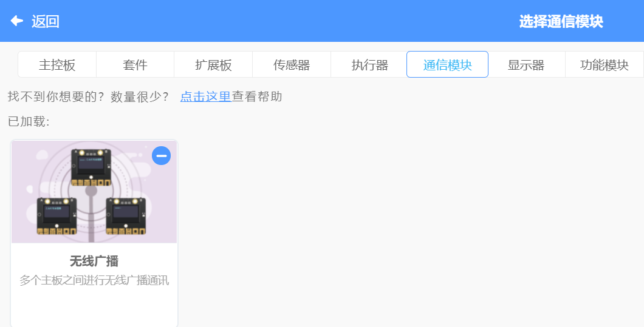
Task: Click the 选择通信模块 page title
Action: (x=561, y=21)
